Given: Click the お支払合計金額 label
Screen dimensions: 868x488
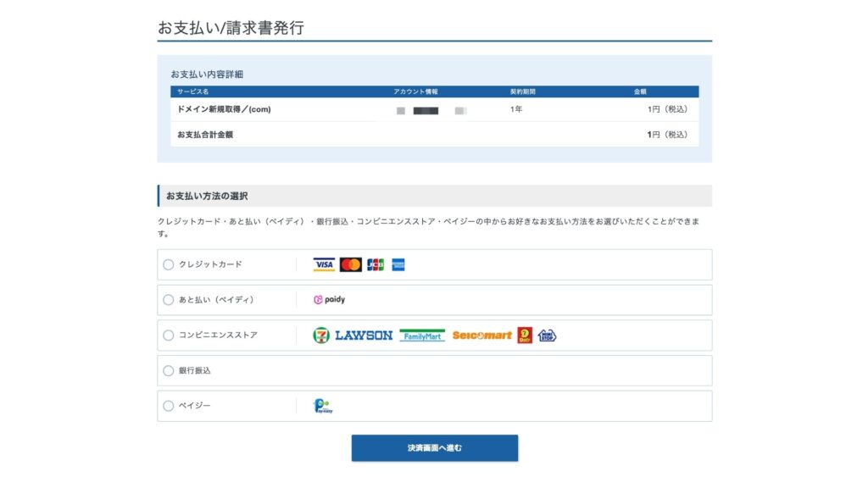Looking at the screenshot, I should point(205,135).
